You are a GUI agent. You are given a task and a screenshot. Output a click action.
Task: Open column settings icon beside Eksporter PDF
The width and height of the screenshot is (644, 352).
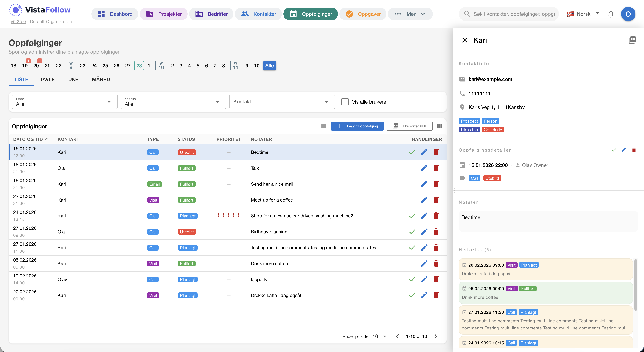click(440, 126)
